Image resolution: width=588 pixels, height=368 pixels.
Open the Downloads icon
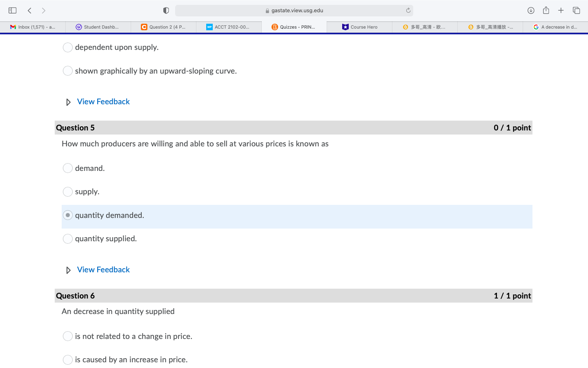pyautogui.click(x=531, y=10)
